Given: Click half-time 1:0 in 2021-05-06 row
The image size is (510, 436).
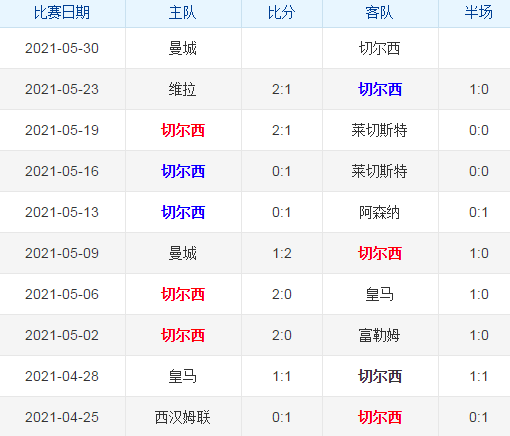Looking at the screenshot, I should 479,294.
